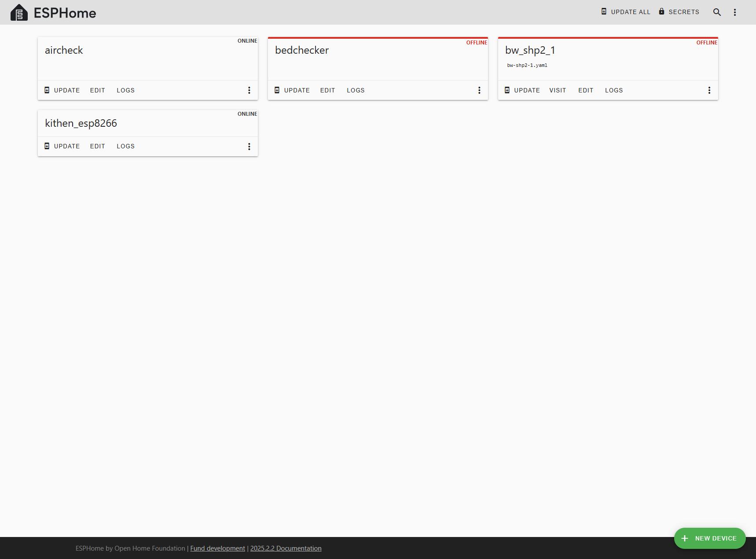Select the bedchecker device name
Viewport: 756px width, 559px height.
pos(302,50)
